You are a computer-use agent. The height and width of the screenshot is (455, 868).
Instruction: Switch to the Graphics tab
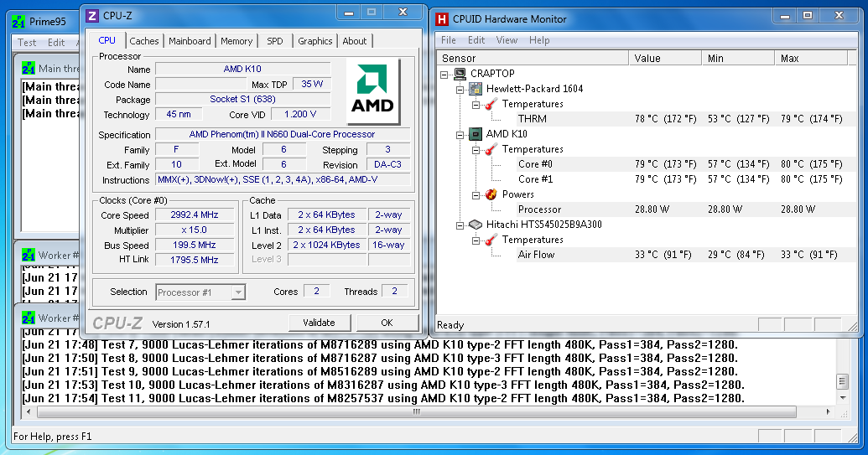[x=315, y=41]
